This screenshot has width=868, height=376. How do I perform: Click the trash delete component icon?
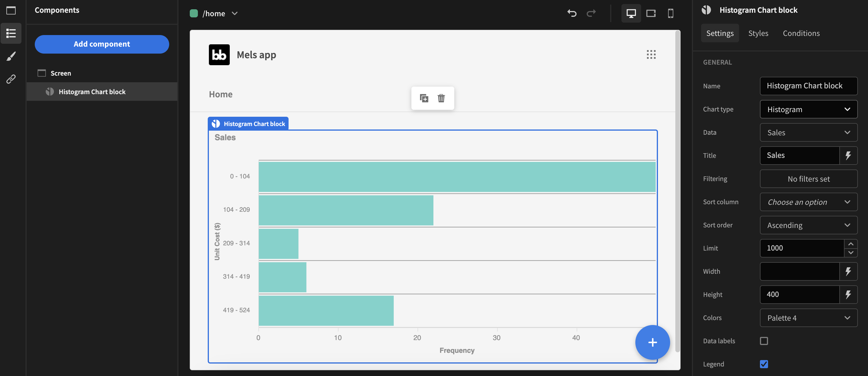pyautogui.click(x=441, y=98)
